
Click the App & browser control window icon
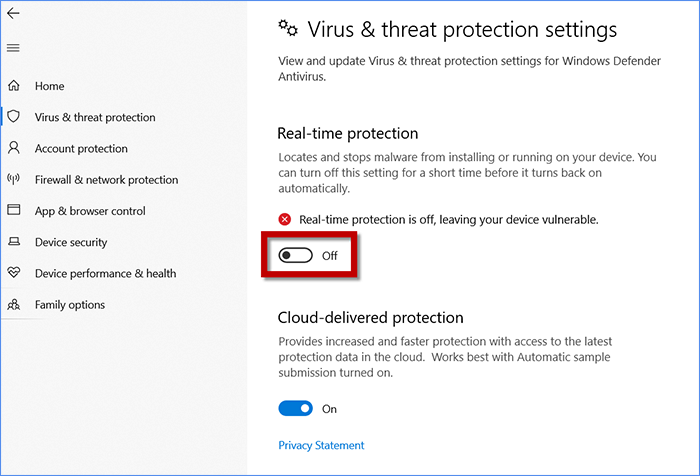pyautogui.click(x=14, y=211)
